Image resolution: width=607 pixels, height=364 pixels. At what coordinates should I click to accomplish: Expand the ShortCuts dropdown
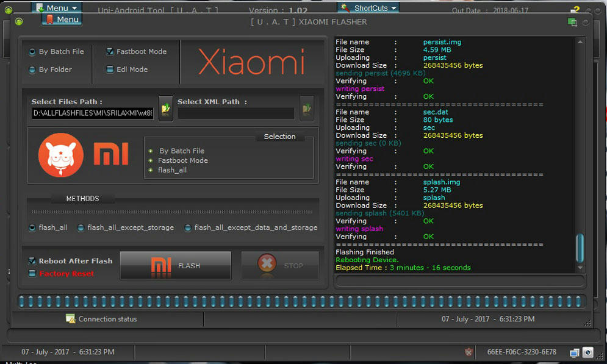(368, 8)
